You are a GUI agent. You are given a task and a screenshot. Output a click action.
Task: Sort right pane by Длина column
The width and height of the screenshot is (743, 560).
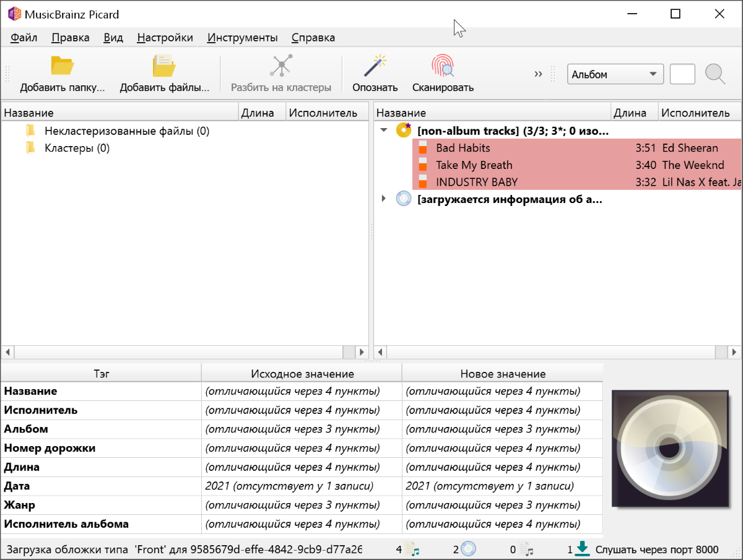click(x=635, y=113)
